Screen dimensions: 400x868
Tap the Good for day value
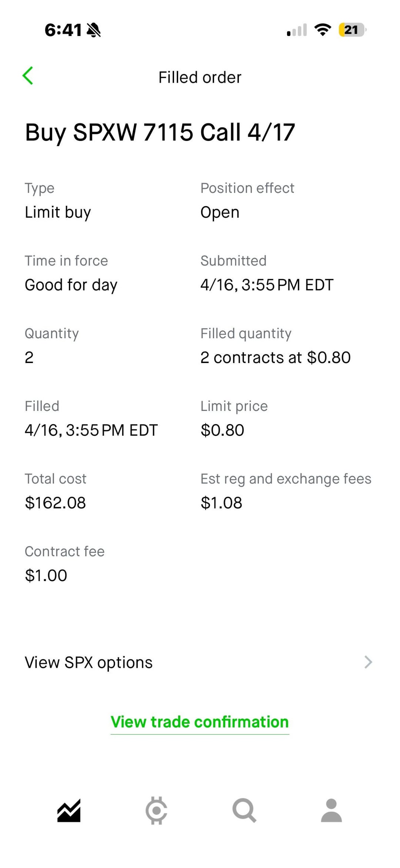(71, 285)
